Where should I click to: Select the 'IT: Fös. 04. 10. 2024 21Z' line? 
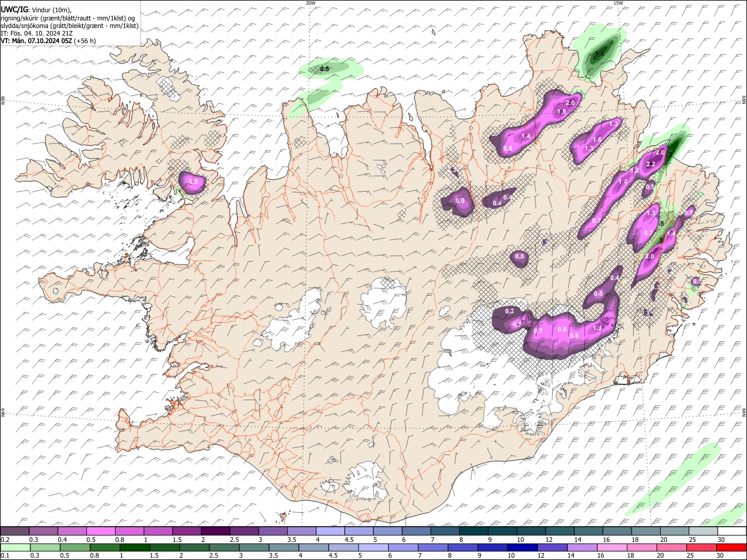tap(36, 33)
